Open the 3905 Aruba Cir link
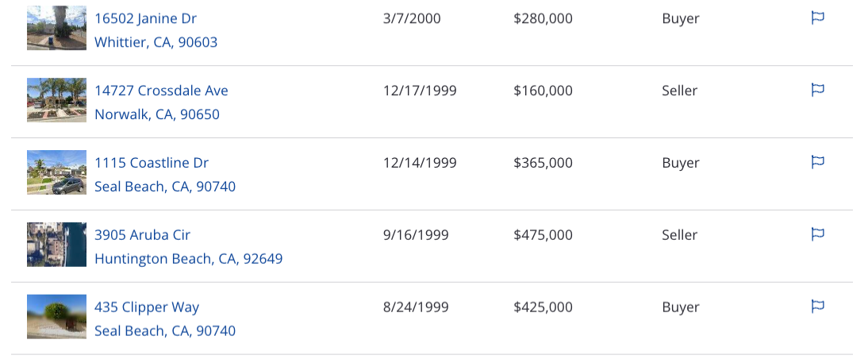 pos(142,234)
